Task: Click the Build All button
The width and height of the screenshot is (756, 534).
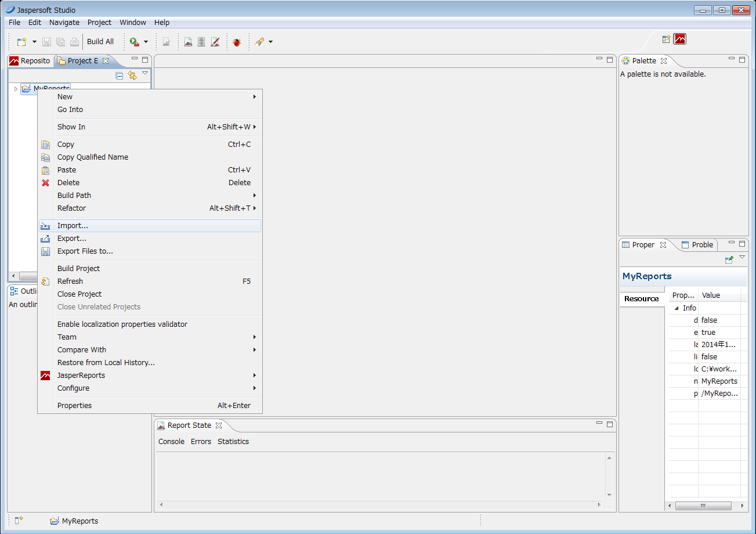Action: pos(100,42)
